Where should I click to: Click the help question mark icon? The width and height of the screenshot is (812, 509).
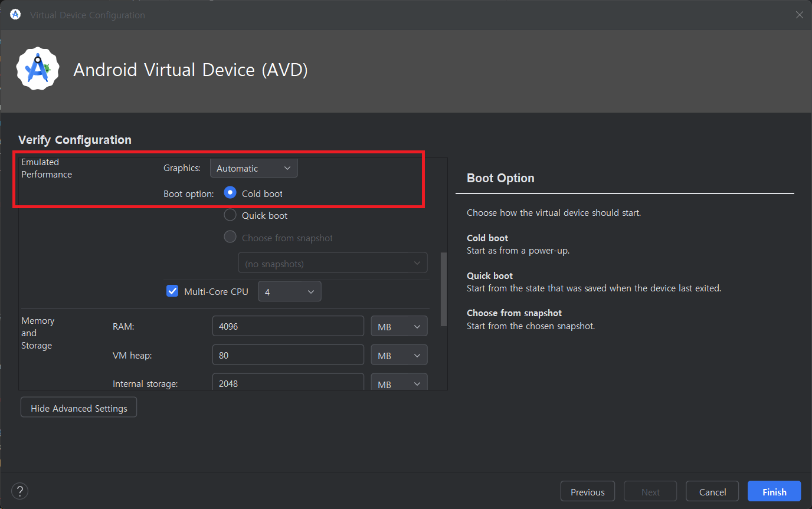19,491
